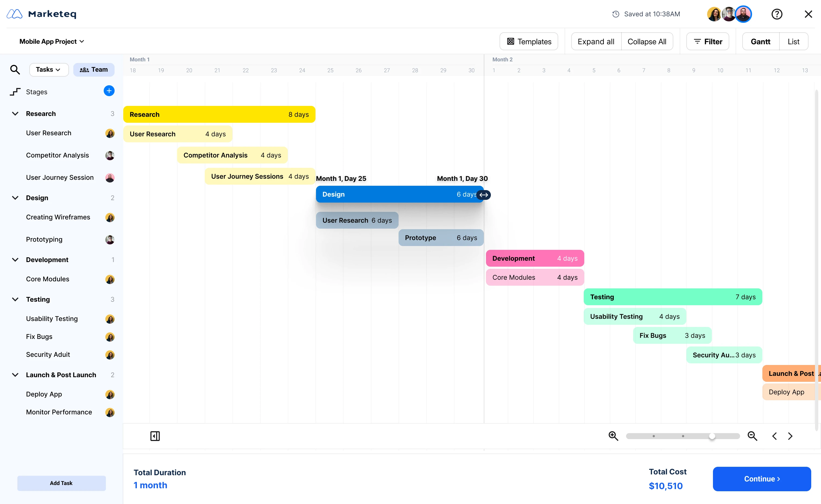
Task: Close the project planner with X
Action: point(808,14)
